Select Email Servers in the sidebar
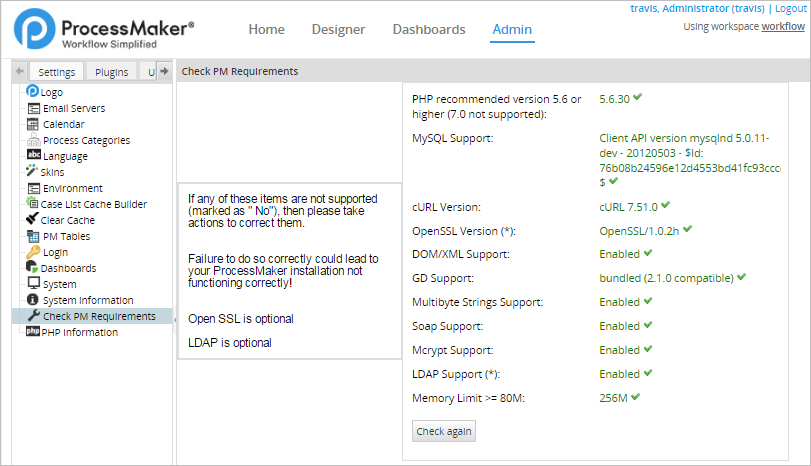Screen dimensions: 811x466 73,108
